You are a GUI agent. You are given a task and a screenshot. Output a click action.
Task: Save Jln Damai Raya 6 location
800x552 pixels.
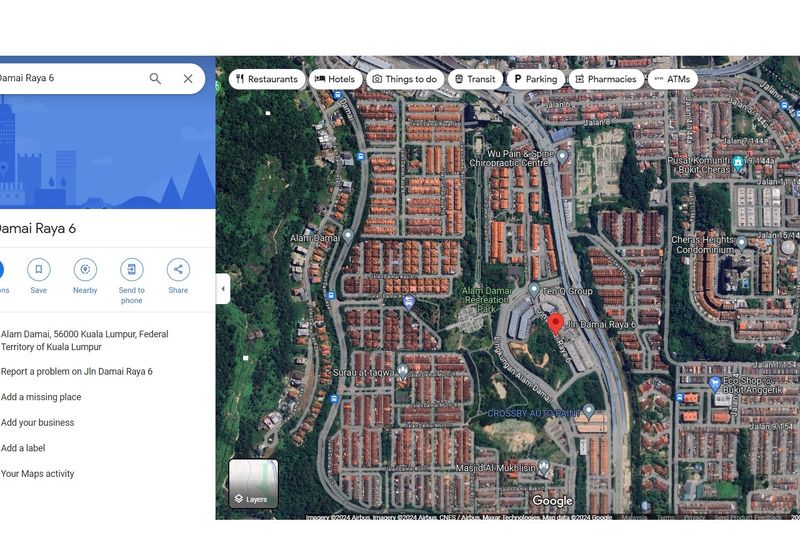click(x=39, y=270)
